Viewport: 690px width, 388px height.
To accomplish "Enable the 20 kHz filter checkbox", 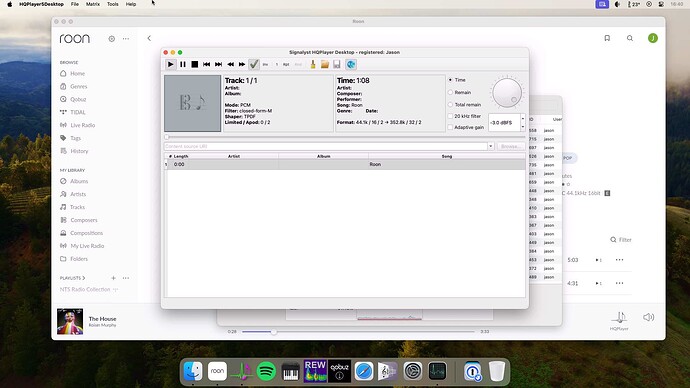I will pos(450,116).
